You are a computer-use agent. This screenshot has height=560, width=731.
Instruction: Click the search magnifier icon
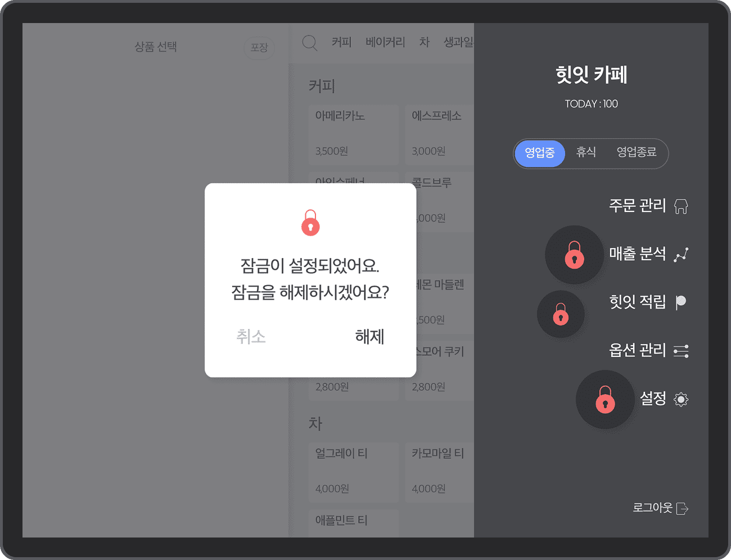[x=309, y=43]
